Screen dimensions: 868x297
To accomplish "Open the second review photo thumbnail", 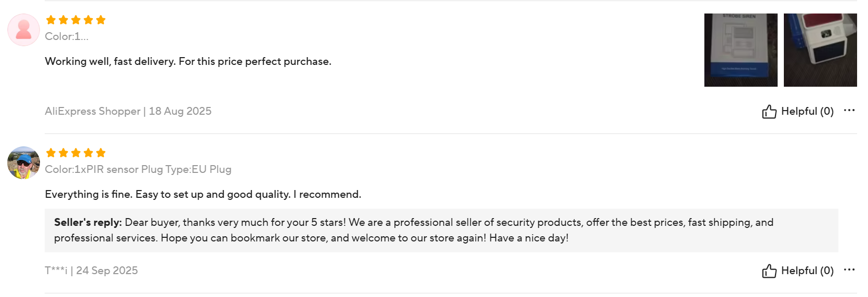I will tap(820, 50).
